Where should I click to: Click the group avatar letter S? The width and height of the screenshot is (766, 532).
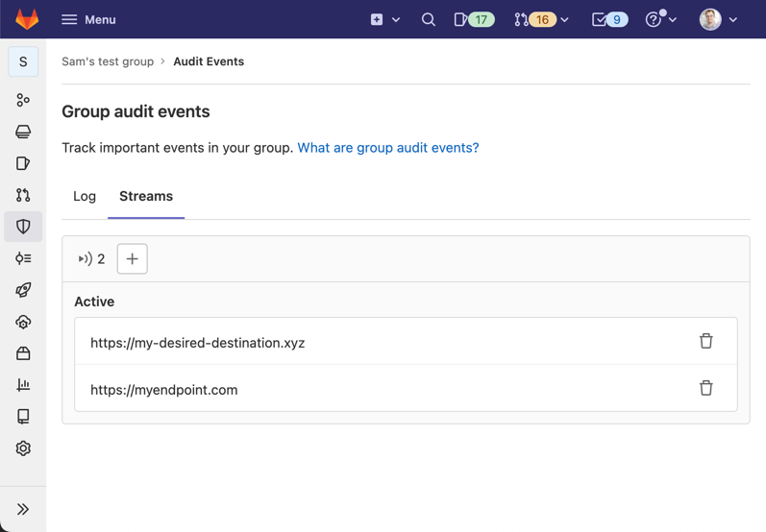tap(23, 62)
